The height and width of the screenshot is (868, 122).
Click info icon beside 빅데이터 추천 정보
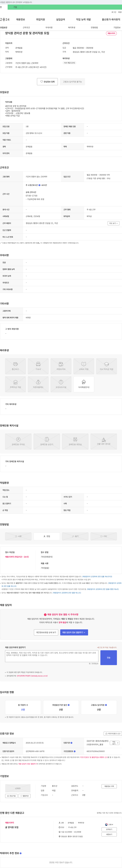(21, 853)
